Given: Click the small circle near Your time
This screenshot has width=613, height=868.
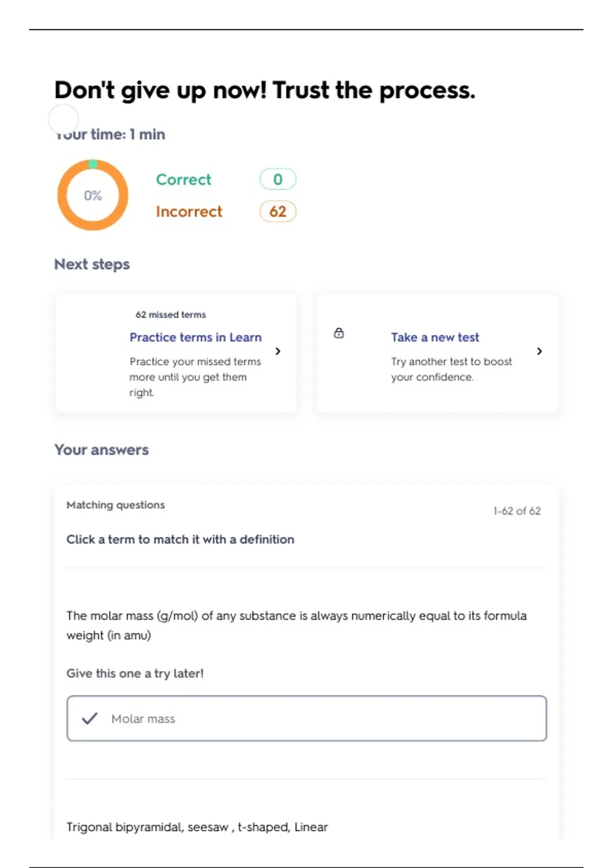Looking at the screenshot, I should pyautogui.click(x=63, y=119).
